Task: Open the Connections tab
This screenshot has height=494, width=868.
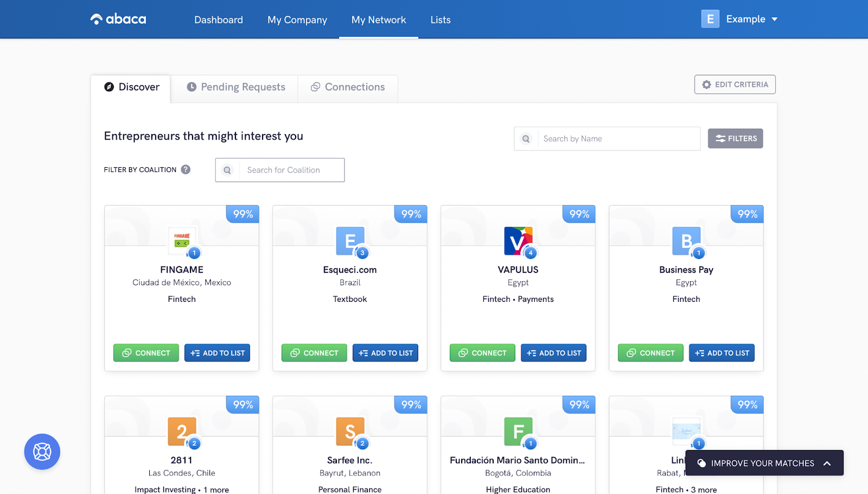Action: tap(348, 87)
